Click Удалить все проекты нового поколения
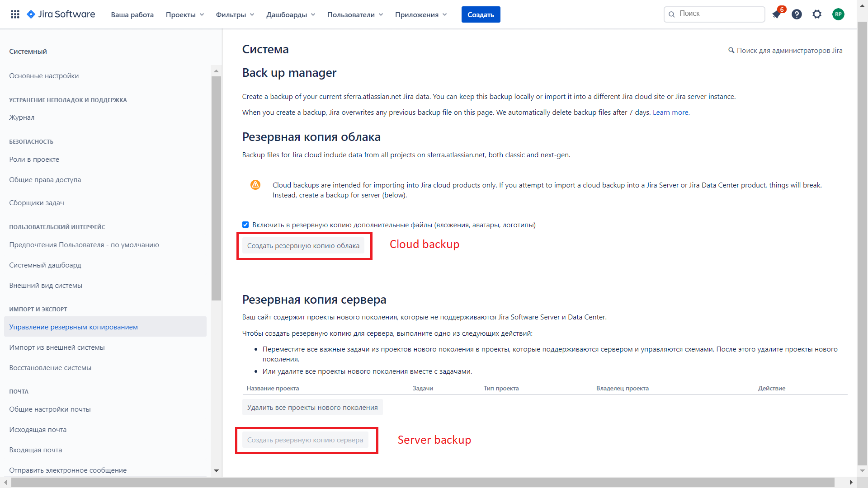Image resolution: width=868 pixels, height=488 pixels. click(312, 407)
